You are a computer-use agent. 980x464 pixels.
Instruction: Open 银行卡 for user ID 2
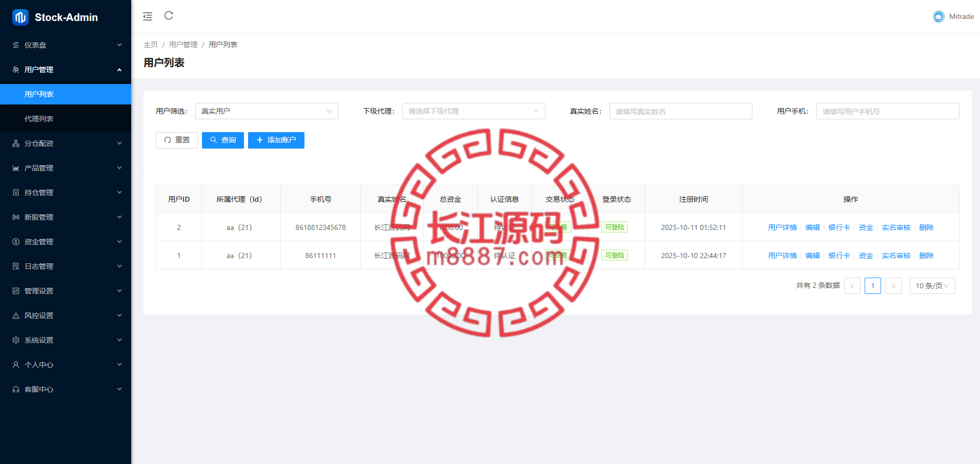839,227
